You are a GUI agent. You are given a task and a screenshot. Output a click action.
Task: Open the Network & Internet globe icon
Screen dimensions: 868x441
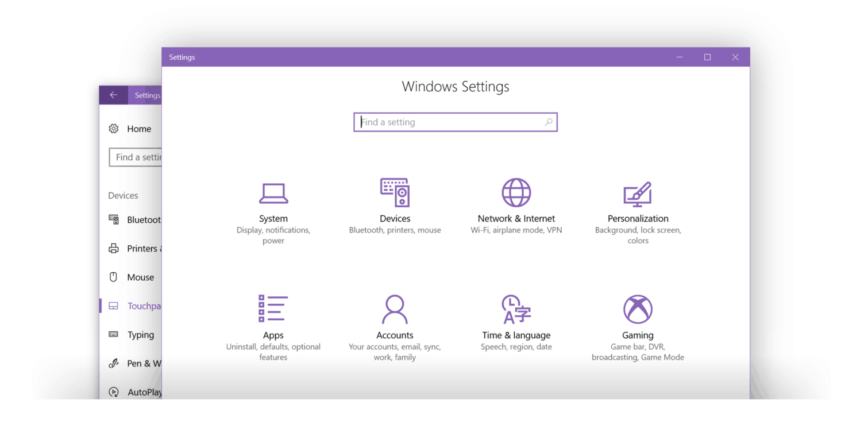click(516, 192)
